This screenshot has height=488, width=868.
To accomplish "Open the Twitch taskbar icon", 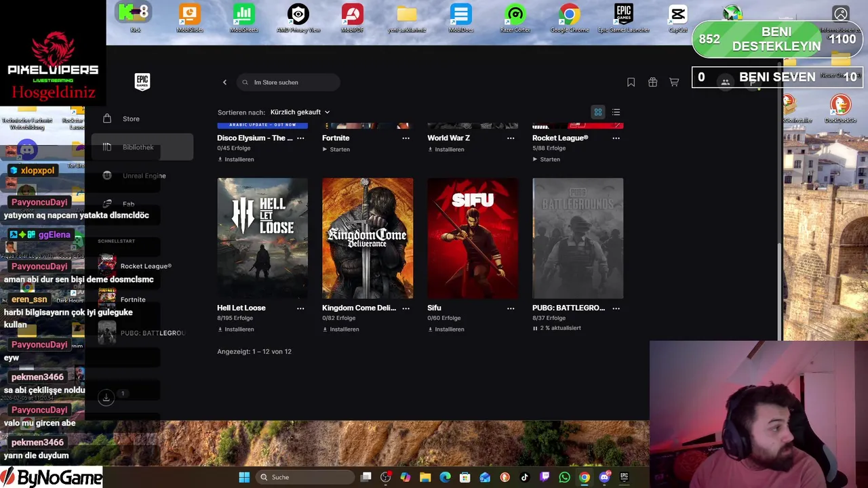I will pos(545,477).
